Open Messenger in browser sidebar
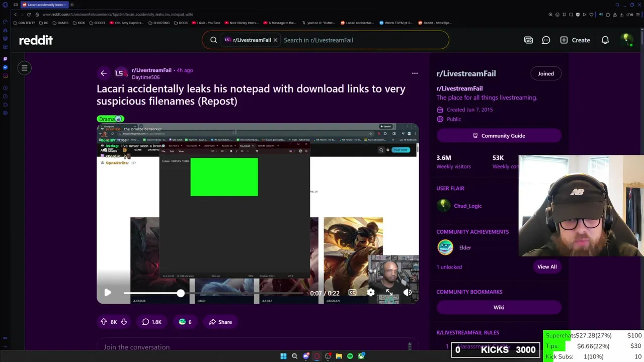Screen dimensions: 644x362 [5, 67]
